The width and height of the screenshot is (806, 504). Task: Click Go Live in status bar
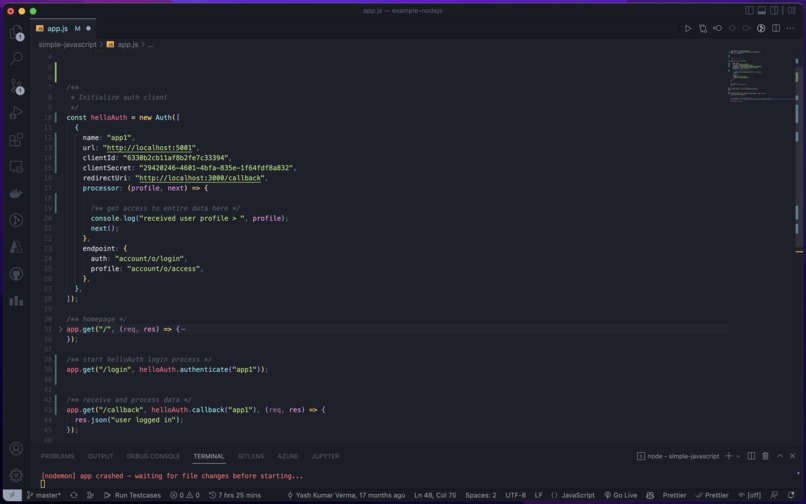621,495
